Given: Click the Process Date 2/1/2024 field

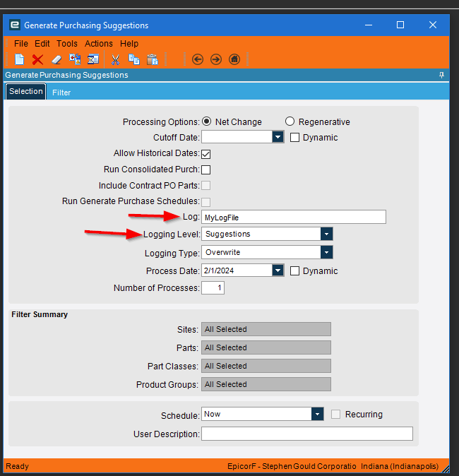Looking at the screenshot, I should pos(237,270).
